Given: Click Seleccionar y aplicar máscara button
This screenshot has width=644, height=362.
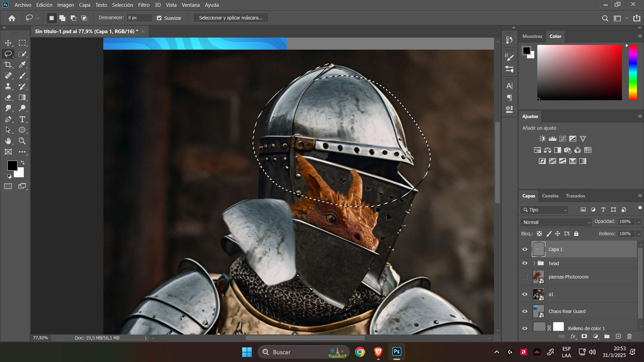Looking at the screenshot, I should coord(231,18).
